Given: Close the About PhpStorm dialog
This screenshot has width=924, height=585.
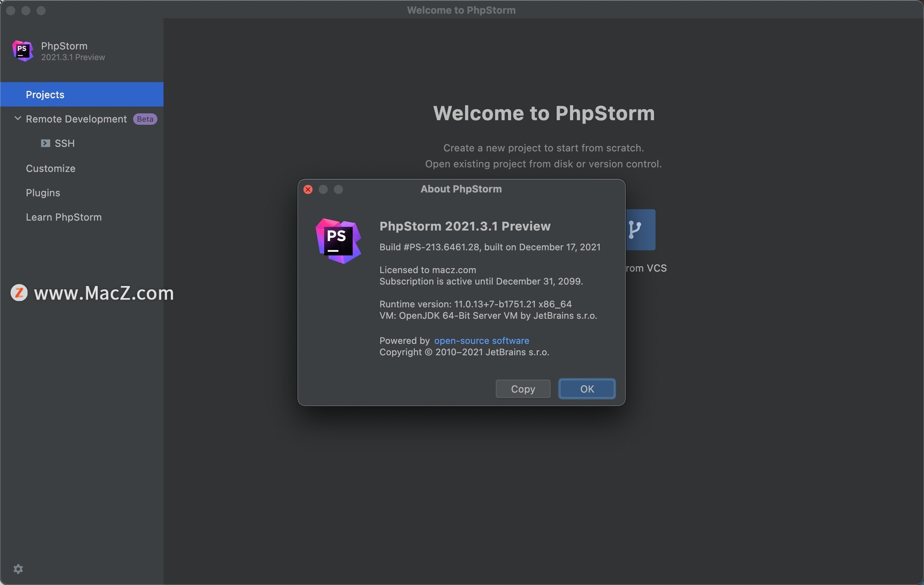Looking at the screenshot, I should (x=308, y=190).
